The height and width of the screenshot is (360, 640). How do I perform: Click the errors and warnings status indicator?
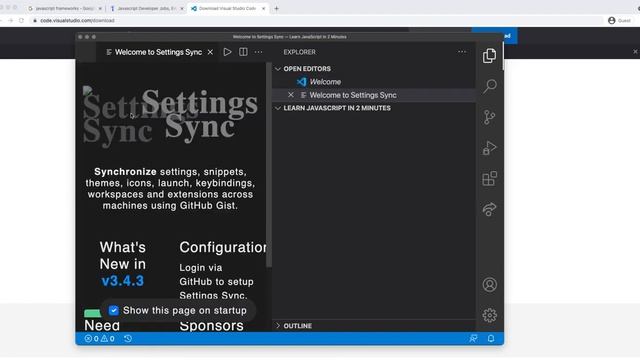(x=99, y=339)
